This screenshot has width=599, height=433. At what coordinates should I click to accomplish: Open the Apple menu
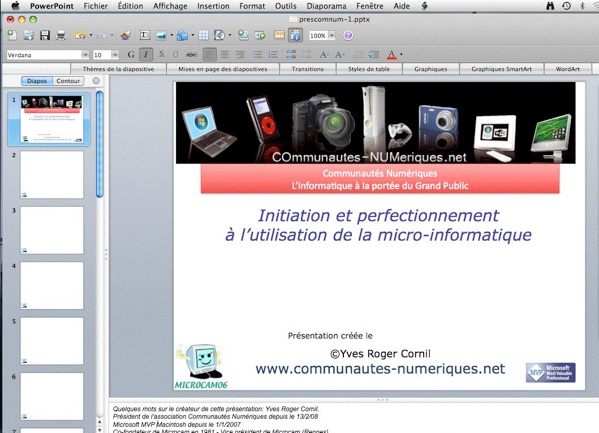tap(15, 6)
